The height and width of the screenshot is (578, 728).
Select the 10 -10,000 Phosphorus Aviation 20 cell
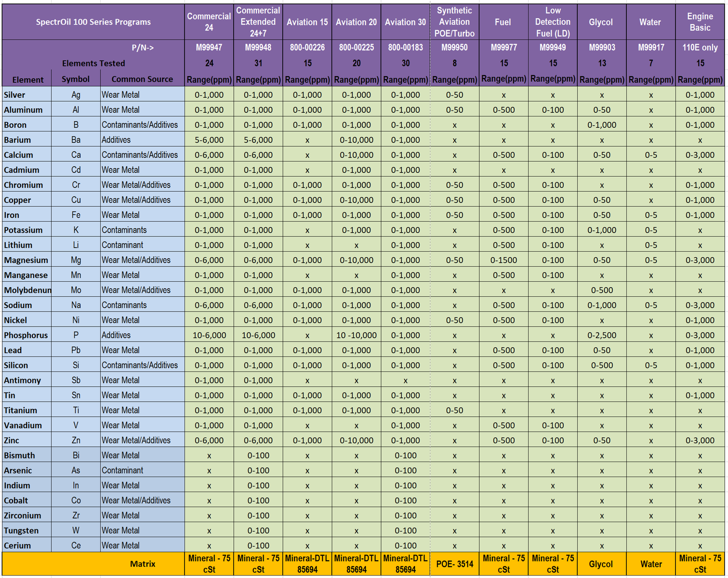[356, 335]
